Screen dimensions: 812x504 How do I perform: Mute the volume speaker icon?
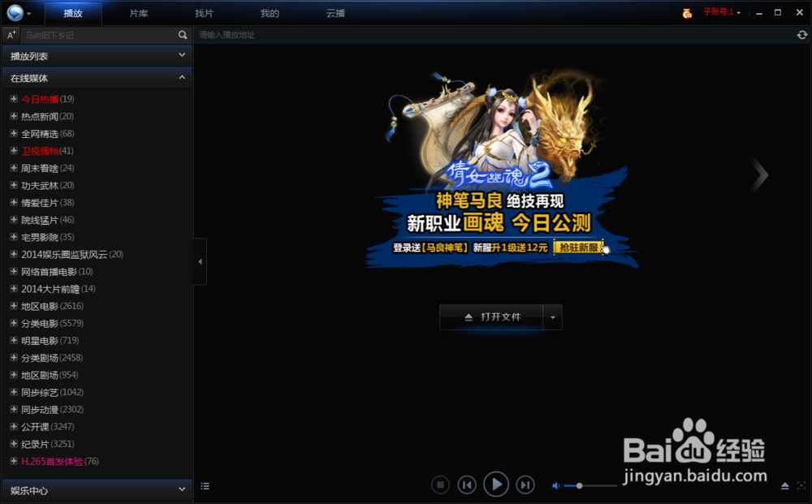(x=555, y=485)
